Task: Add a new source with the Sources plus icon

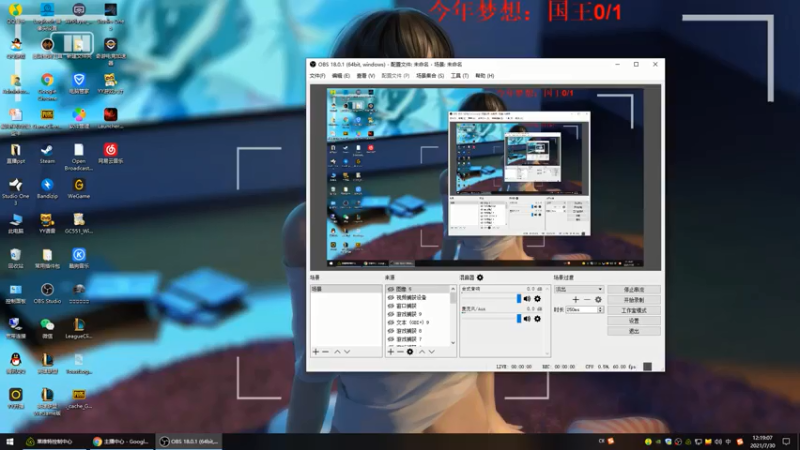Action: point(391,352)
